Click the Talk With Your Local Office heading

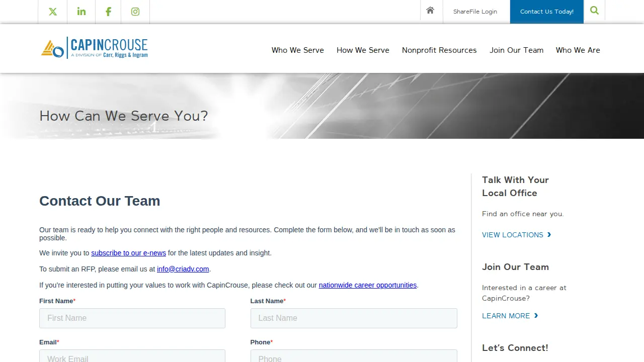(515, 187)
